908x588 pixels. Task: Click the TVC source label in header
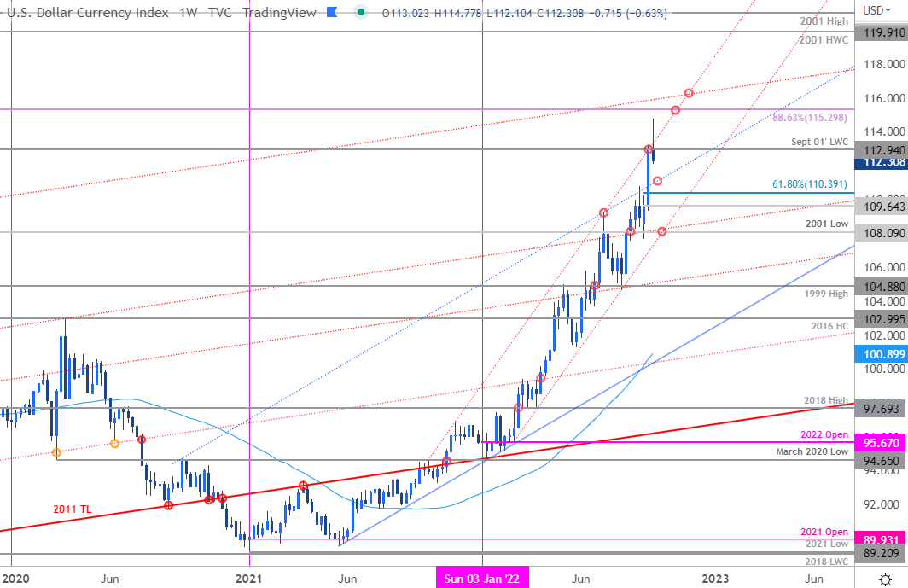[x=219, y=12]
